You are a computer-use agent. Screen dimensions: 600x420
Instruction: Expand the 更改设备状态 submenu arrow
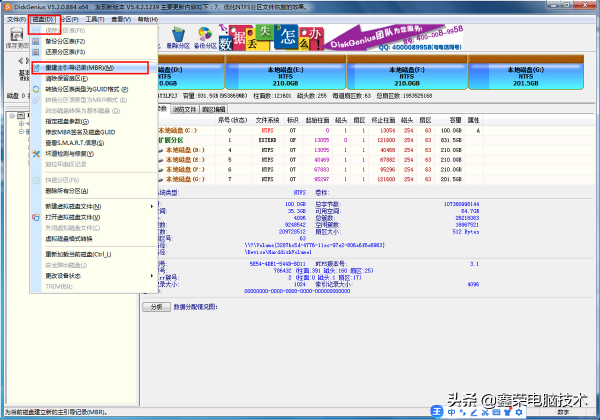point(153,274)
